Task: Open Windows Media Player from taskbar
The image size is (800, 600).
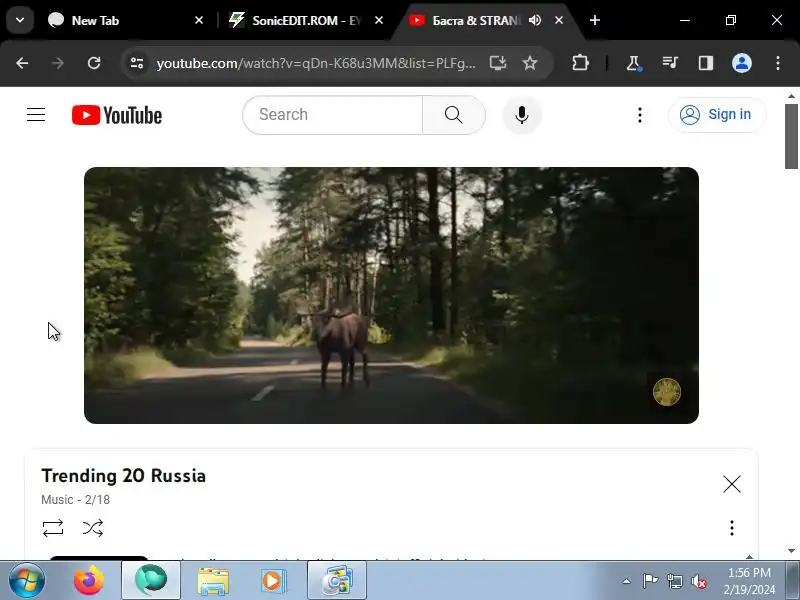Action: 273,581
